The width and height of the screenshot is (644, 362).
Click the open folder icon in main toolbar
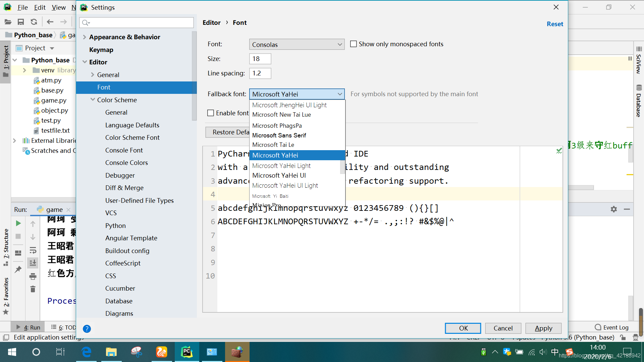[8, 22]
